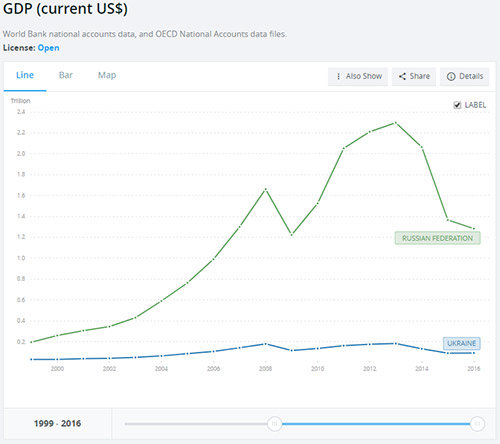Click the 2008 data point on Russia line
This screenshot has height=444, width=500.
[x=265, y=189]
